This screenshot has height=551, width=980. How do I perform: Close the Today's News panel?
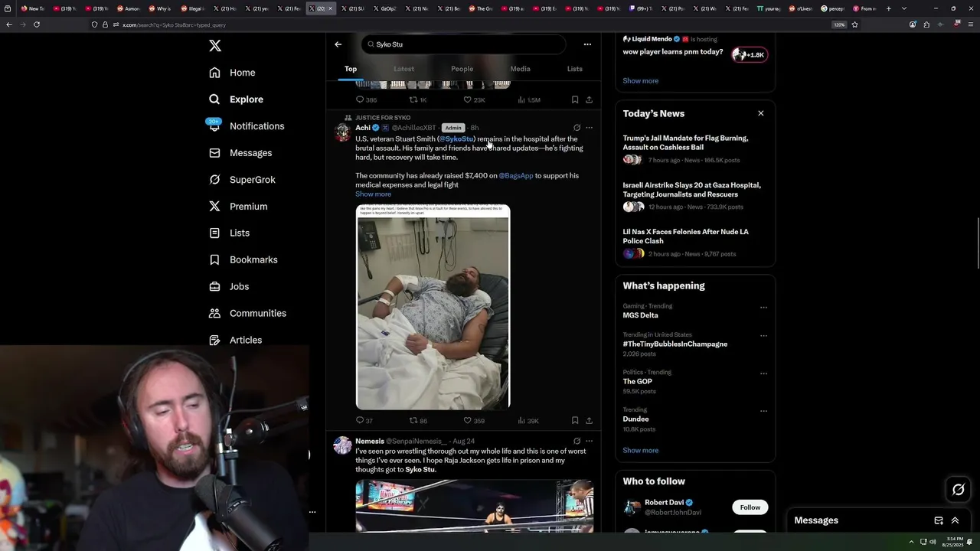[x=760, y=113]
